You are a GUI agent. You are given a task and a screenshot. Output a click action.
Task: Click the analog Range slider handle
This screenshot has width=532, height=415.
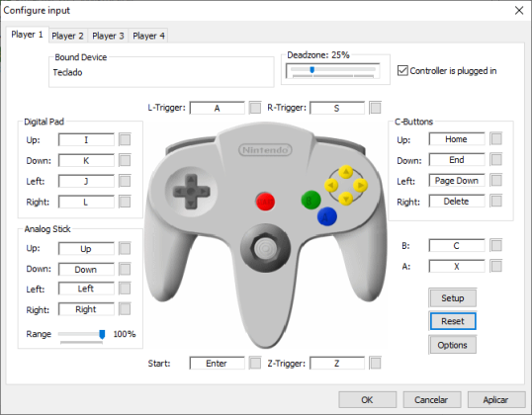click(x=102, y=334)
